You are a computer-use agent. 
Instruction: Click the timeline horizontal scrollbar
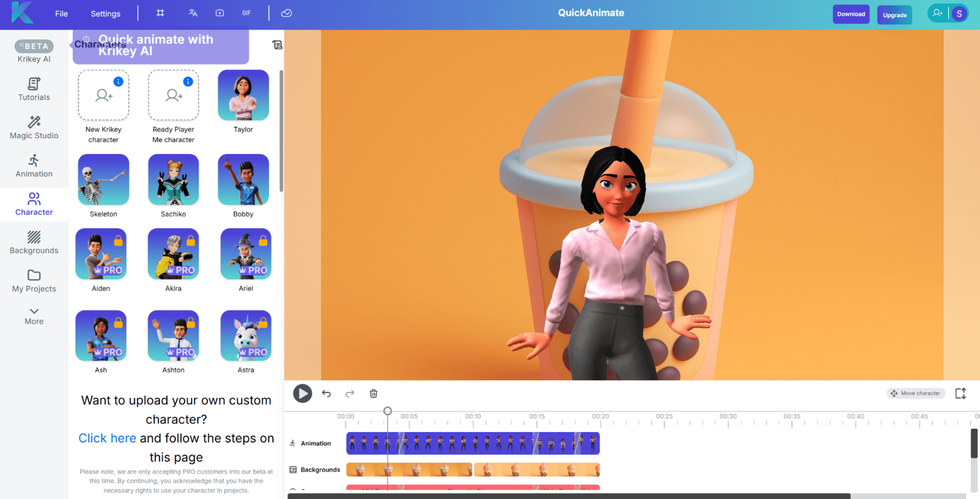click(x=569, y=496)
